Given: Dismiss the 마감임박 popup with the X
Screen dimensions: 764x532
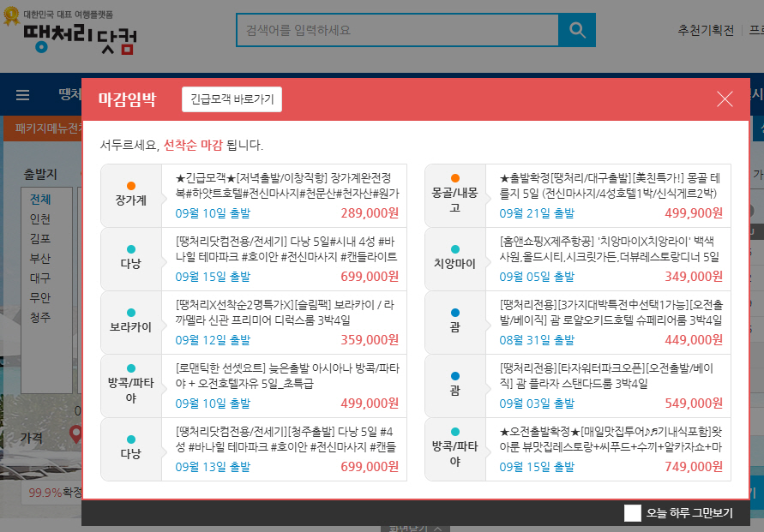Looking at the screenshot, I should (x=725, y=99).
